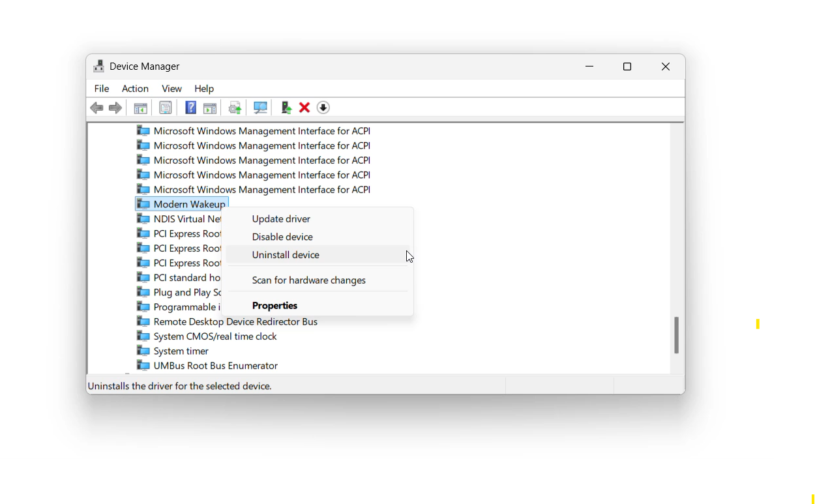This screenshot has width=815, height=504.
Task: Click the Back arrow in the toolbar
Action: pos(96,108)
